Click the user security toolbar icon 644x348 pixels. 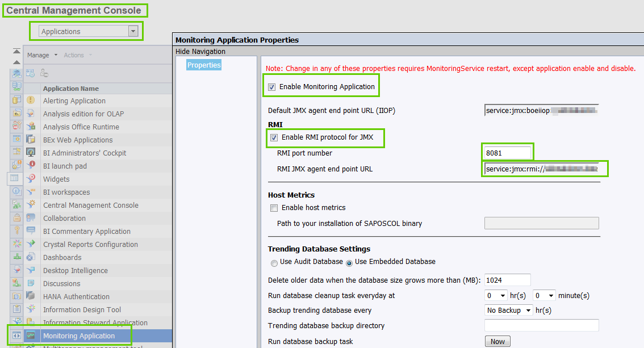(x=44, y=73)
